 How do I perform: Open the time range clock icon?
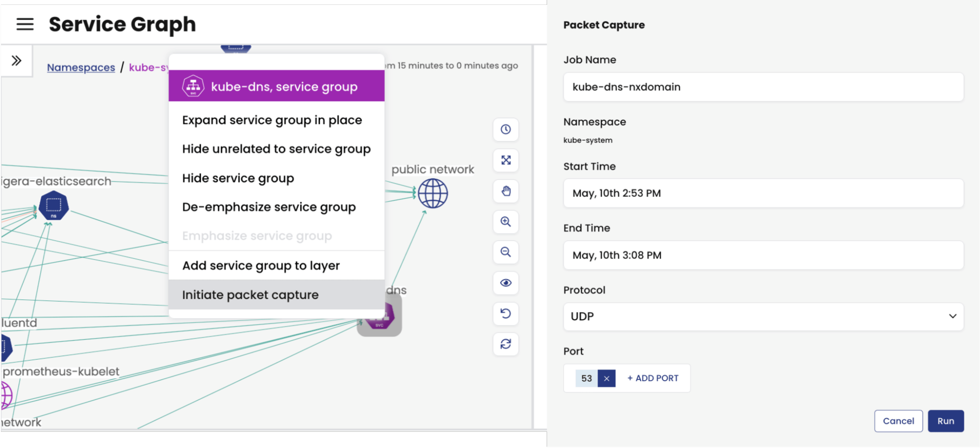506,130
